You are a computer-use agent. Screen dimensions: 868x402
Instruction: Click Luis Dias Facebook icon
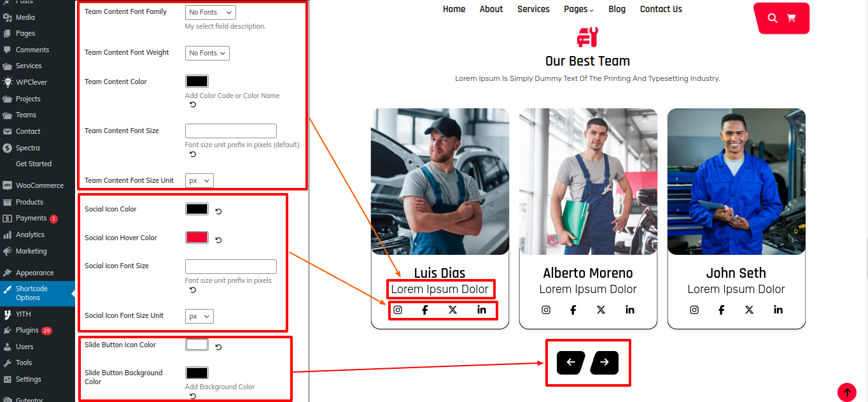pyautogui.click(x=425, y=310)
